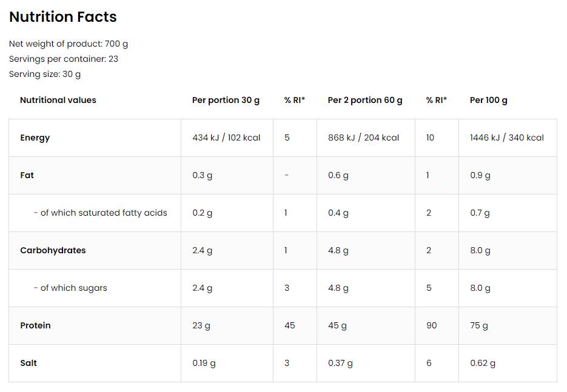The width and height of the screenshot is (567, 392).
Task: Select the Carbohydrates row label
Action: tap(53, 250)
